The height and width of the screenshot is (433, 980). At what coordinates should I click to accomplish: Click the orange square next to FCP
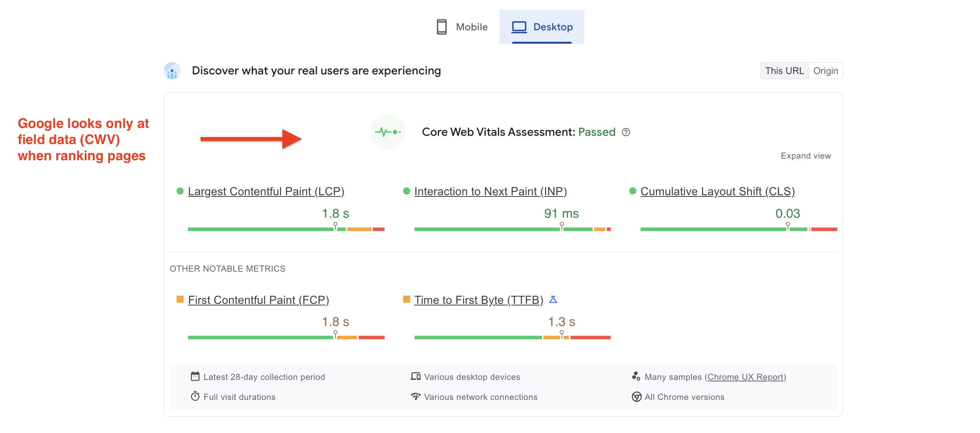(180, 299)
